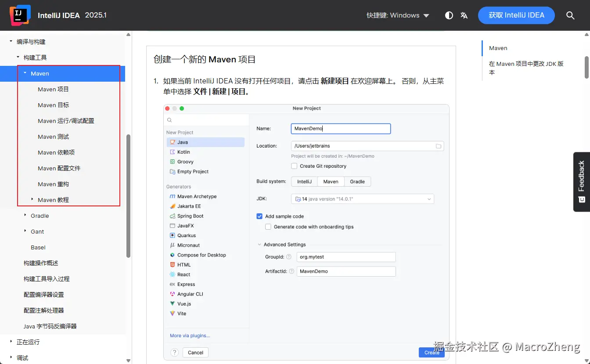Image resolution: width=590 pixels, height=364 pixels.
Task: Open the language translation icon
Action: [464, 15]
